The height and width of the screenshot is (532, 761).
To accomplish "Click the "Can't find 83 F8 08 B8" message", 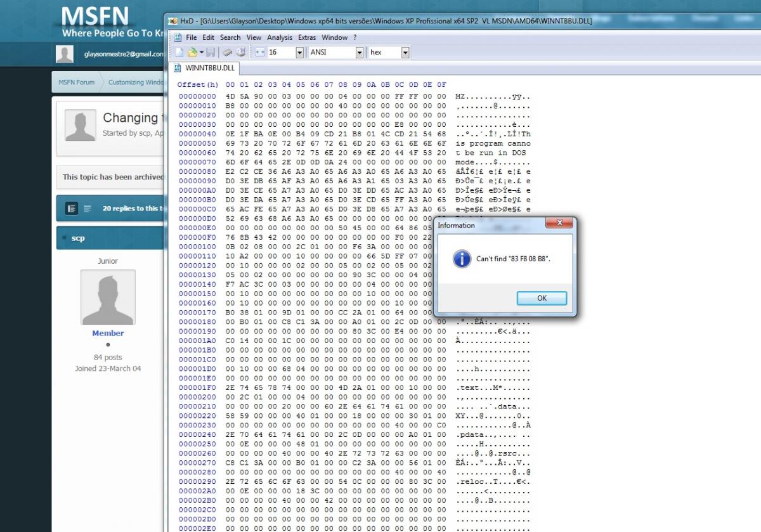I will click(x=513, y=259).
